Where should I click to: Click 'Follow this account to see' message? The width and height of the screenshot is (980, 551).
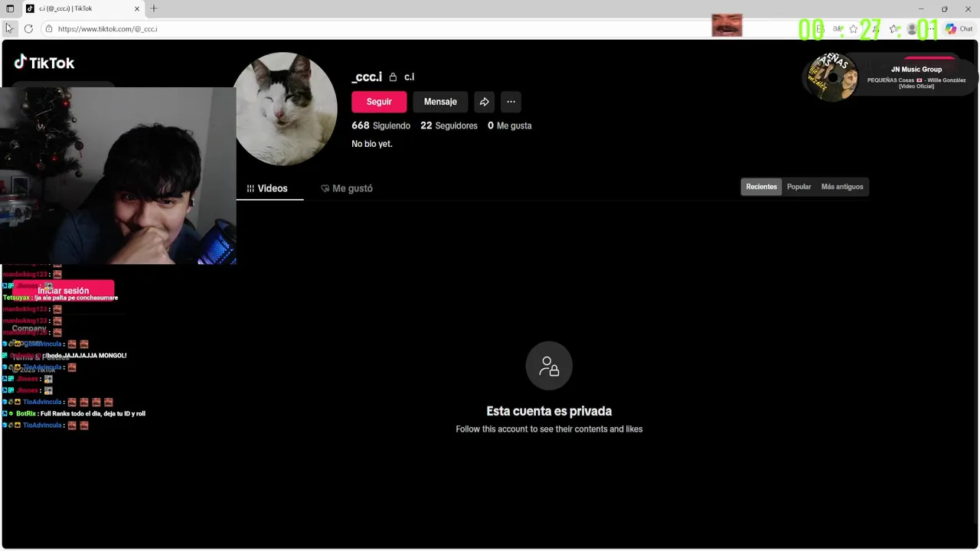click(549, 429)
